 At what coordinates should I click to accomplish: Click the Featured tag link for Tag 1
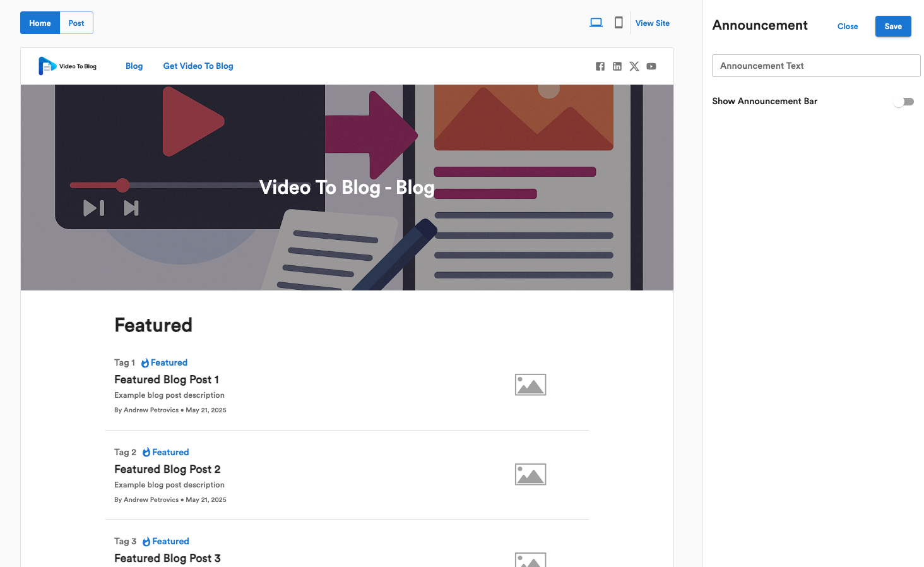(x=169, y=362)
